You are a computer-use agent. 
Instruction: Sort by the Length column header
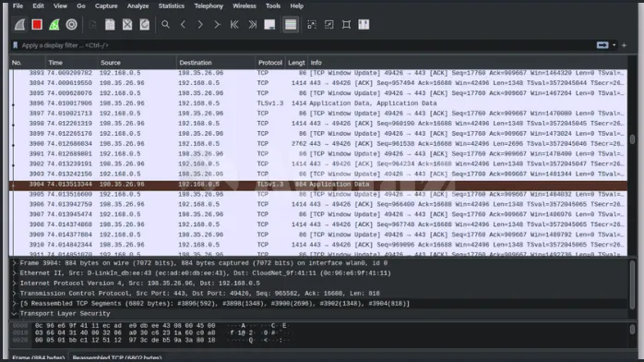click(296, 63)
